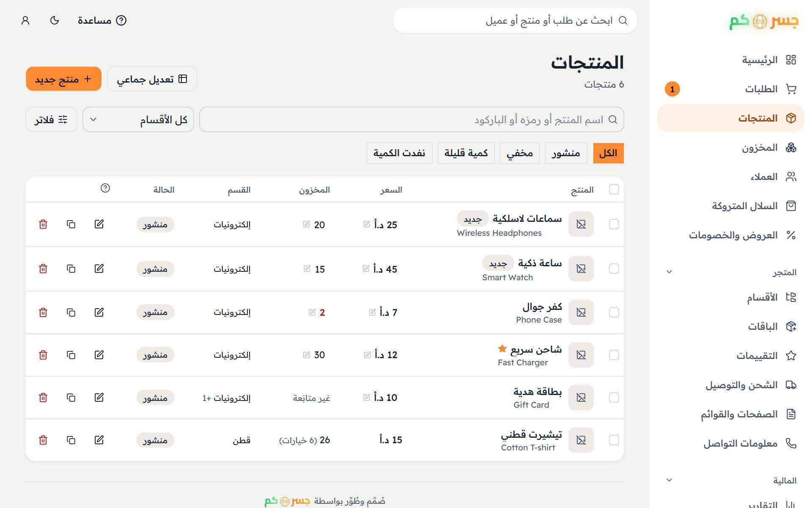Delete the Fast Charger product

tap(43, 355)
